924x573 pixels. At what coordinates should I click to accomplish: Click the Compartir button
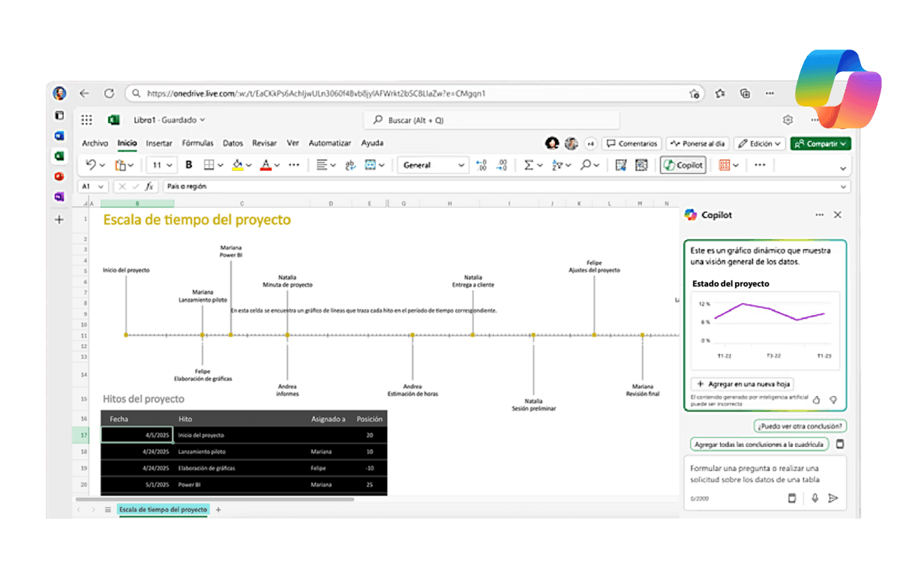coord(820,143)
